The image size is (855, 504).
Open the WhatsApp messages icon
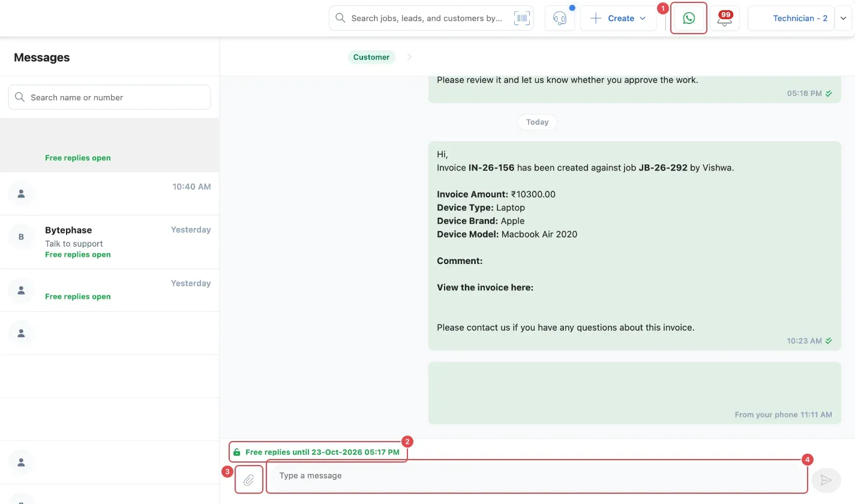coord(689,18)
